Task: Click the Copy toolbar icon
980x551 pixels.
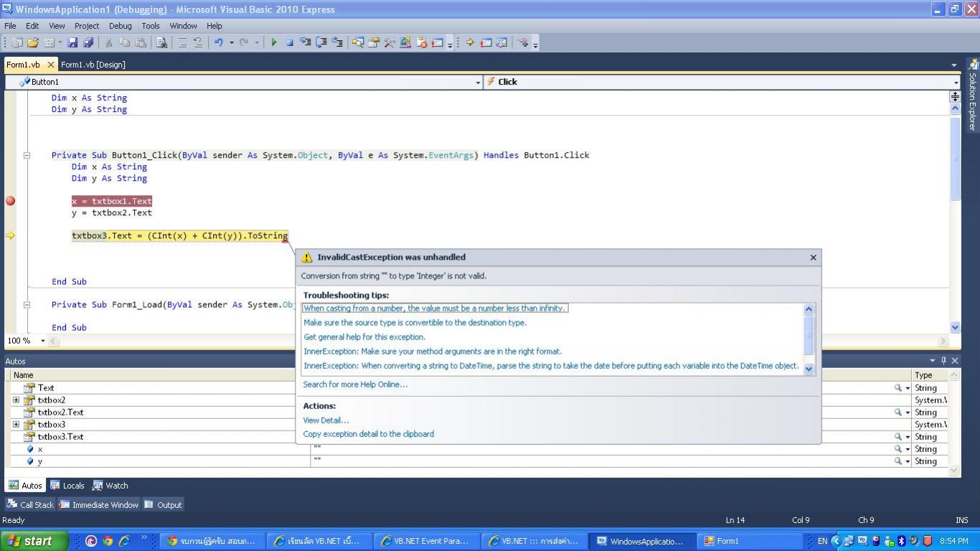Action: [x=125, y=42]
